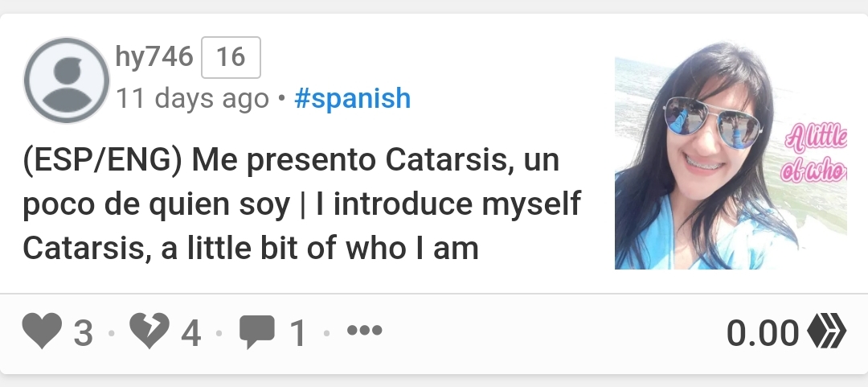Open the three-dot more options menu

tap(364, 331)
